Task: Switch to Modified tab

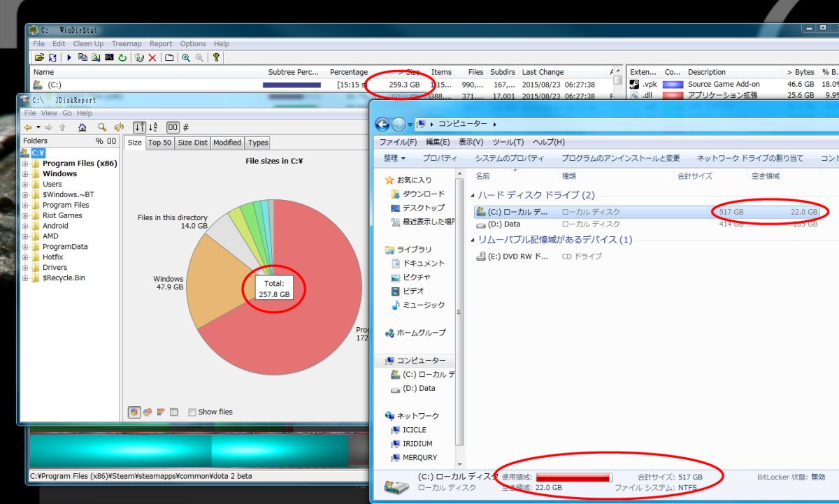Action: tap(227, 143)
